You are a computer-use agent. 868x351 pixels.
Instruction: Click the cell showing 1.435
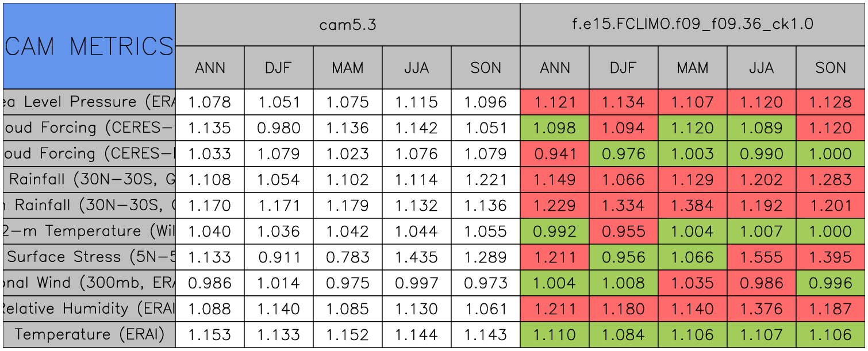point(417,257)
